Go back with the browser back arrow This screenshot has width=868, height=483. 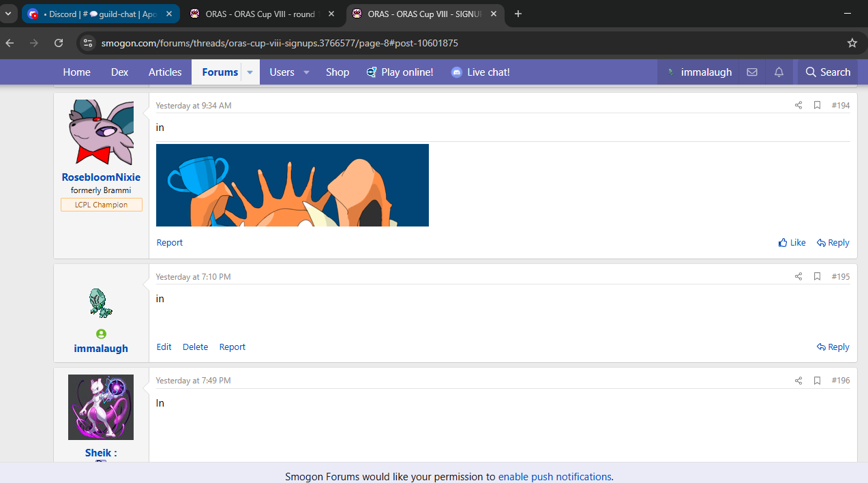point(10,43)
